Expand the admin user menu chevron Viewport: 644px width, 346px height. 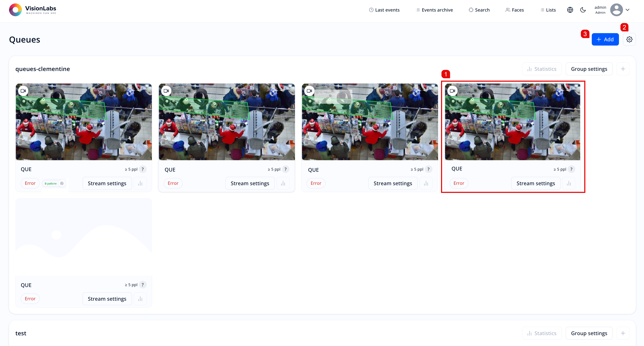click(627, 10)
